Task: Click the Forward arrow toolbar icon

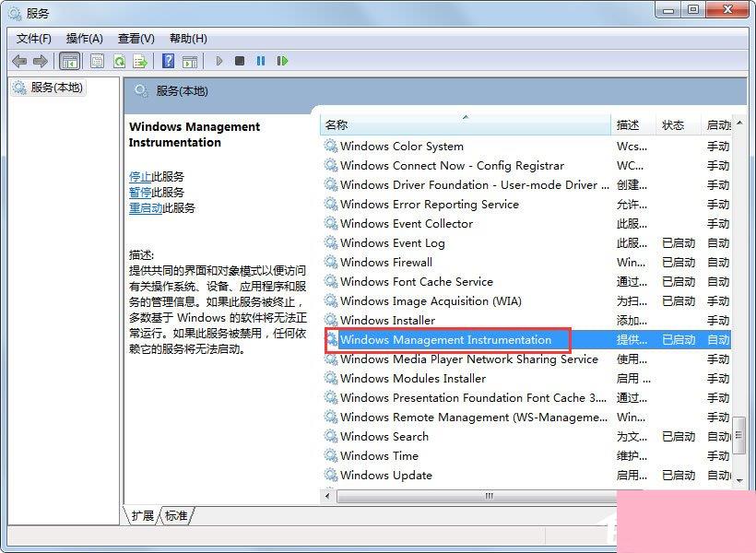Action: click(40, 61)
